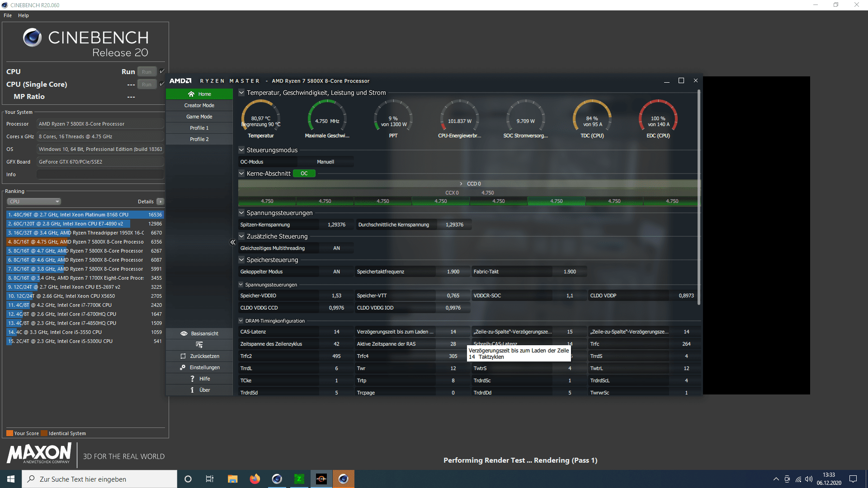Click the Hilfe question mark icon
This screenshot has height=488, width=868.
192,379
